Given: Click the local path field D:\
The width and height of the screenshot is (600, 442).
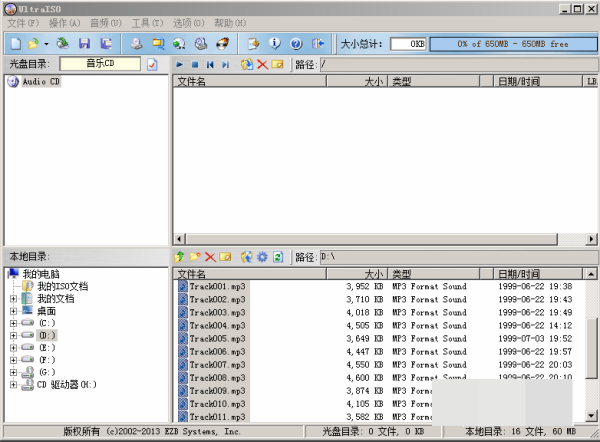Looking at the screenshot, I should pyautogui.click(x=458, y=257).
